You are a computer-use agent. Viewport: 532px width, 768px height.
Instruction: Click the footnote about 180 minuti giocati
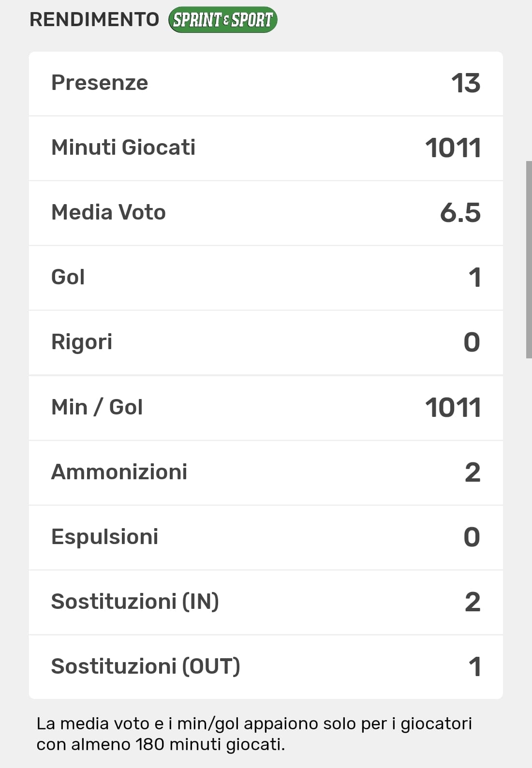click(254, 734)
